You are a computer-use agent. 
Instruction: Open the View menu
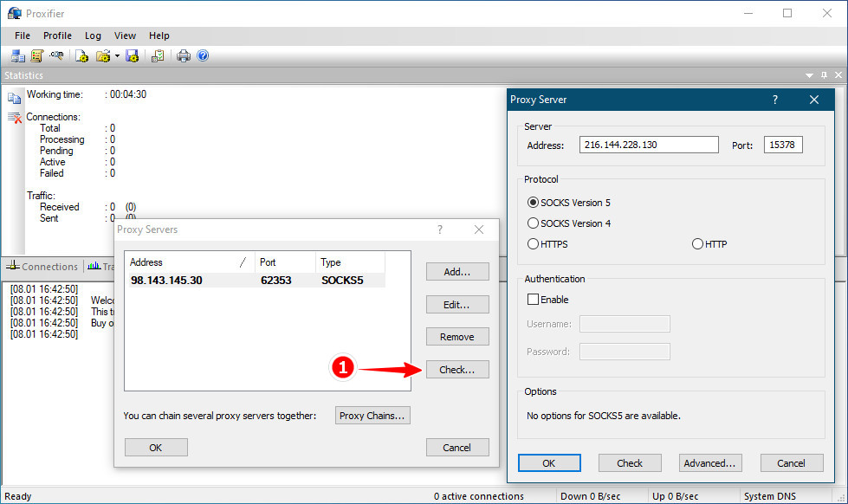125,36
